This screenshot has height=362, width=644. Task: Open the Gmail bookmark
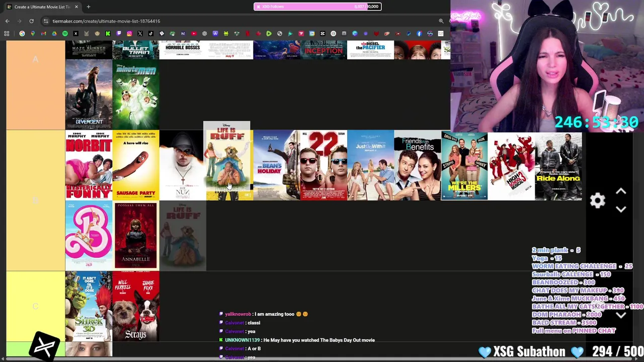[x=44, y=34]
